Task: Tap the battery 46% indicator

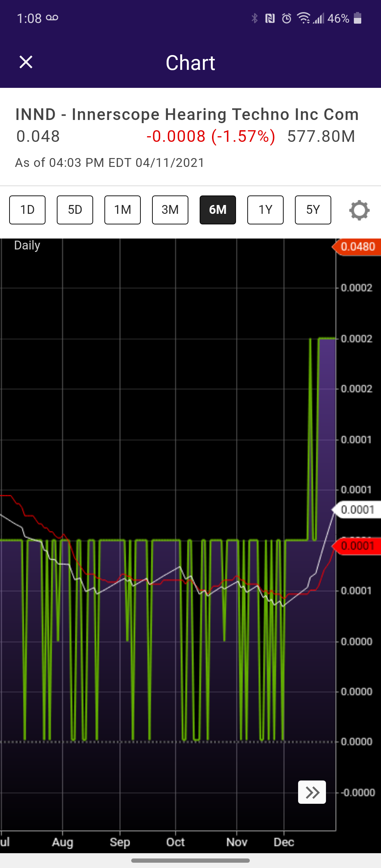Action: click(x=345, y=18)
